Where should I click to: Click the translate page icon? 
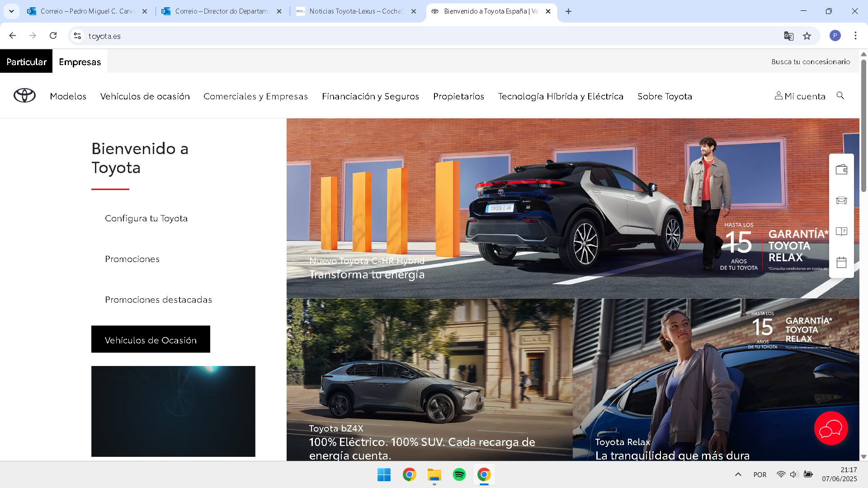[x=789, y=36]
